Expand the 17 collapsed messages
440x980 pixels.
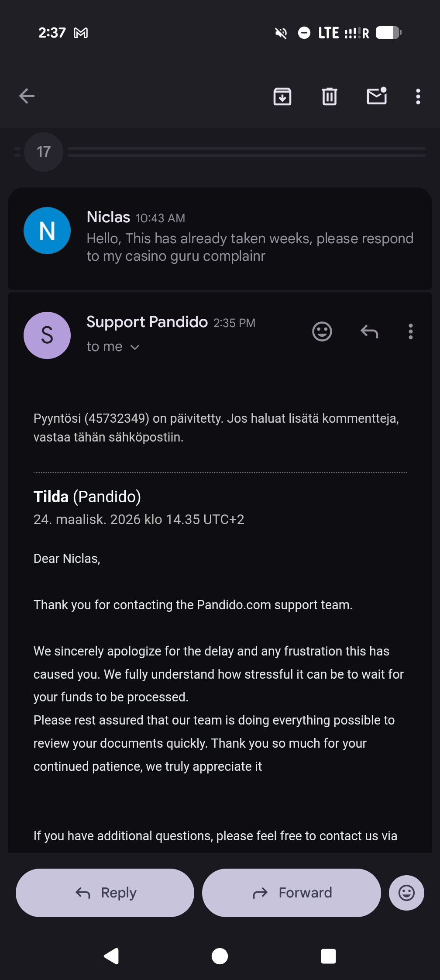click(x=44, y=152)
